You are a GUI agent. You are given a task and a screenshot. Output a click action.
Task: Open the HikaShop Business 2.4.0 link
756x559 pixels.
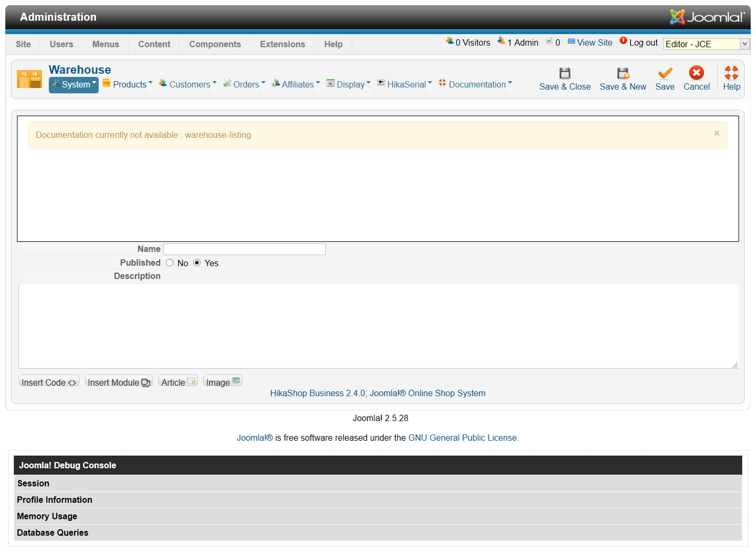coord(378,393)
